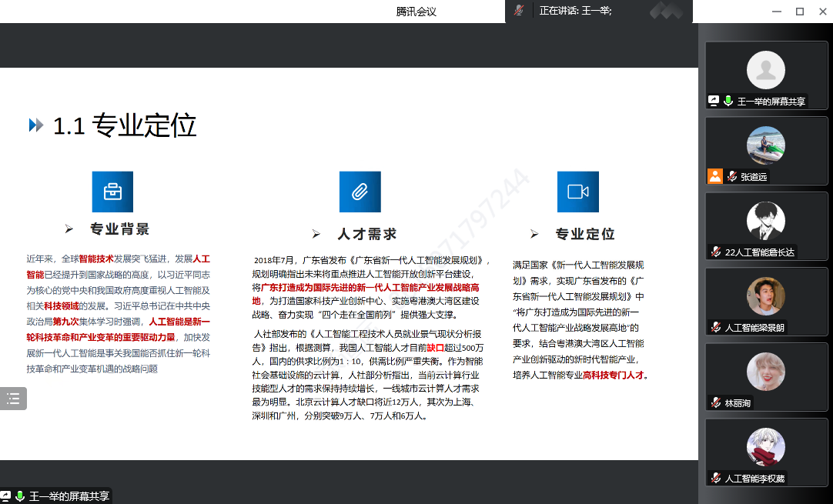Select 张道远's jet ski avatar thumbnail
Image resolution: width=833 pixels, height=504 pixels.
point(765,145)
